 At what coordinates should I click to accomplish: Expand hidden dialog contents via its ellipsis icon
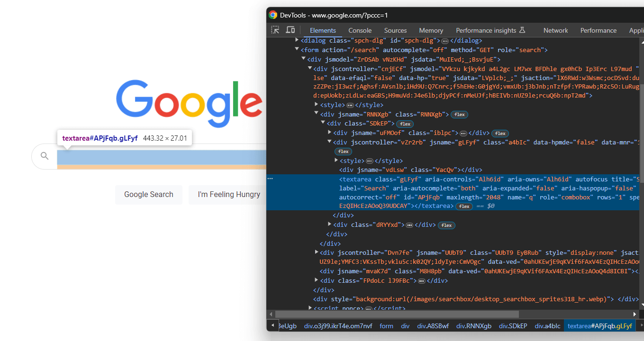tap(445, 40)
